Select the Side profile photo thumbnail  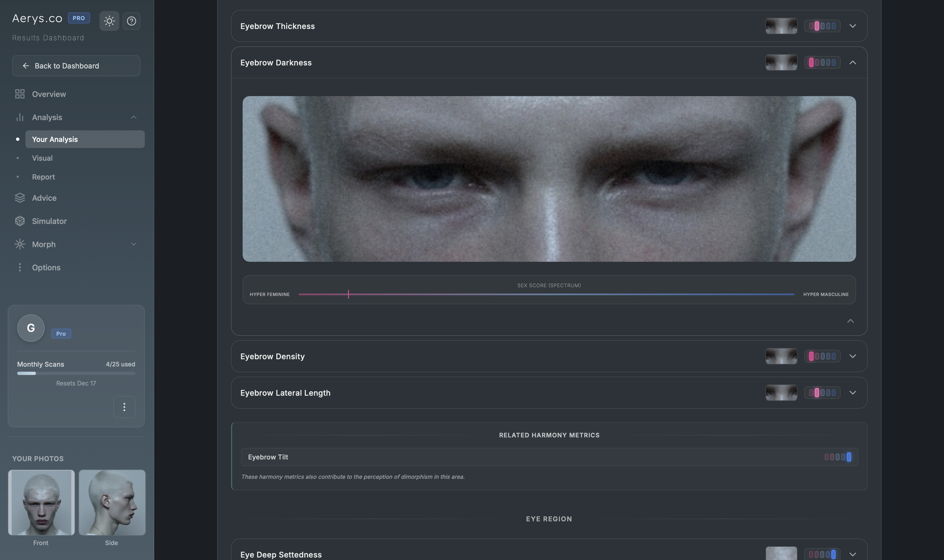[112, 502]
